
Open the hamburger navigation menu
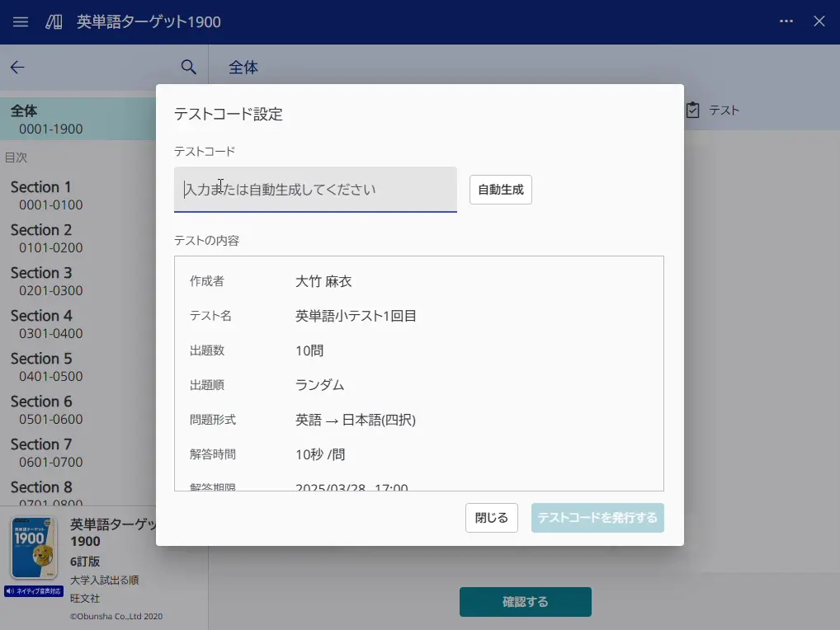pyautogui.click(x=20, y=21)
